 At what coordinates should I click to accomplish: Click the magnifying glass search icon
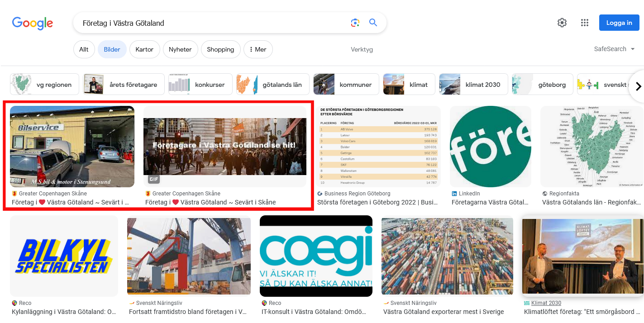pyautogui.click(x=373, y=23)
